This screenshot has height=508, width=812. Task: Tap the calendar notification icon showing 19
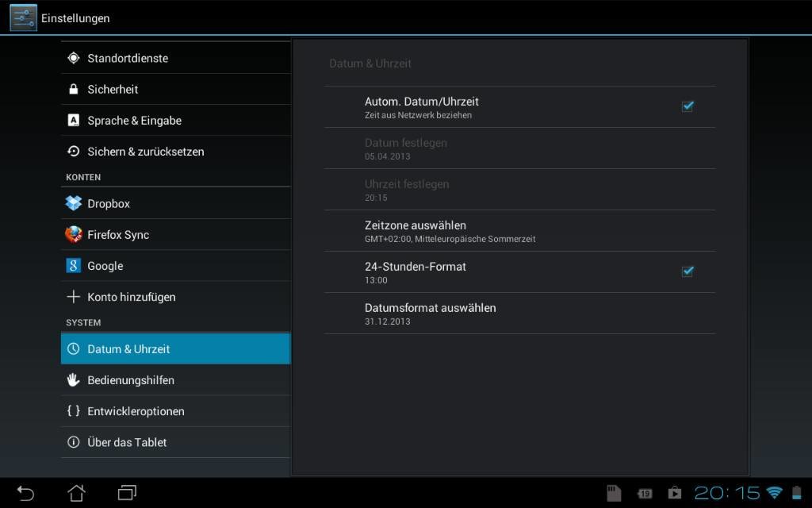point(645,494)
